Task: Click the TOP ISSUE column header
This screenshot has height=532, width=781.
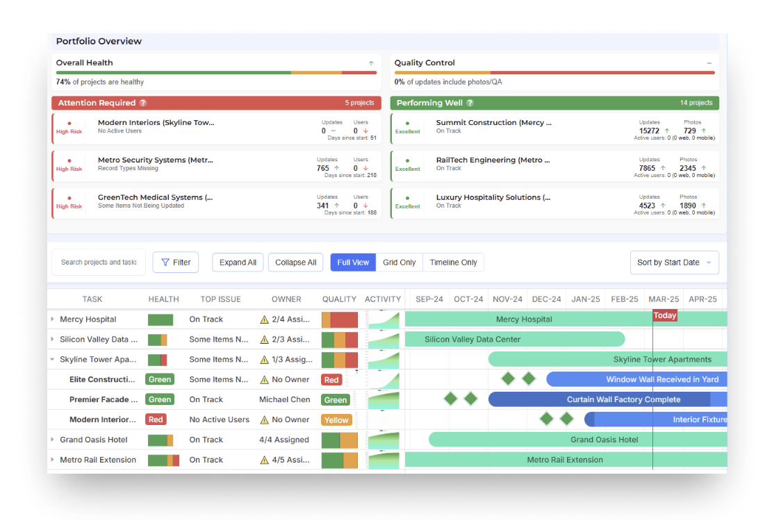Action: point(221,299)
